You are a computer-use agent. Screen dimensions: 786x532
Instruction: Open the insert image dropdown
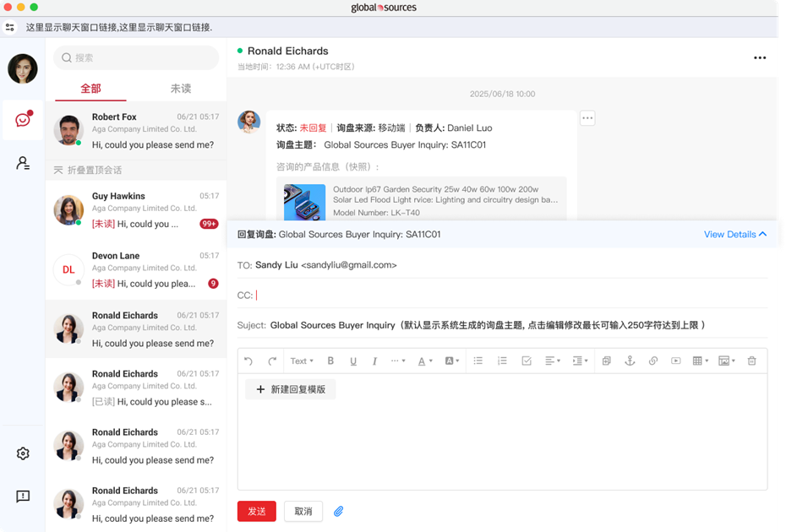727,361
